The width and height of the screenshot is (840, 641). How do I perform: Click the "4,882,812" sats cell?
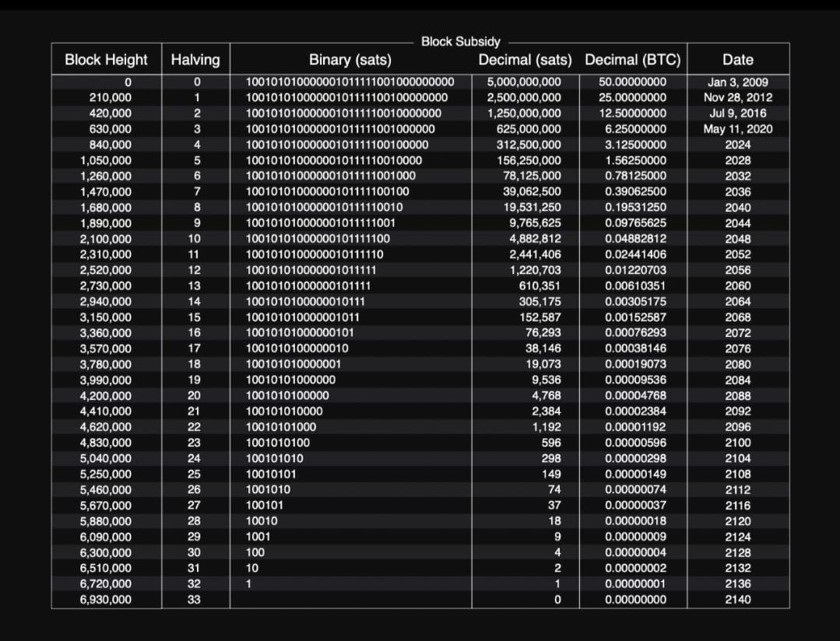click(535, 239)
